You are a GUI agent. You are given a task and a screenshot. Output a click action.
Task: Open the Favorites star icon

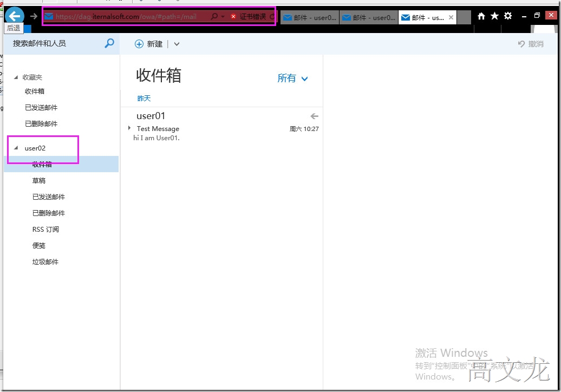point(494,16)
